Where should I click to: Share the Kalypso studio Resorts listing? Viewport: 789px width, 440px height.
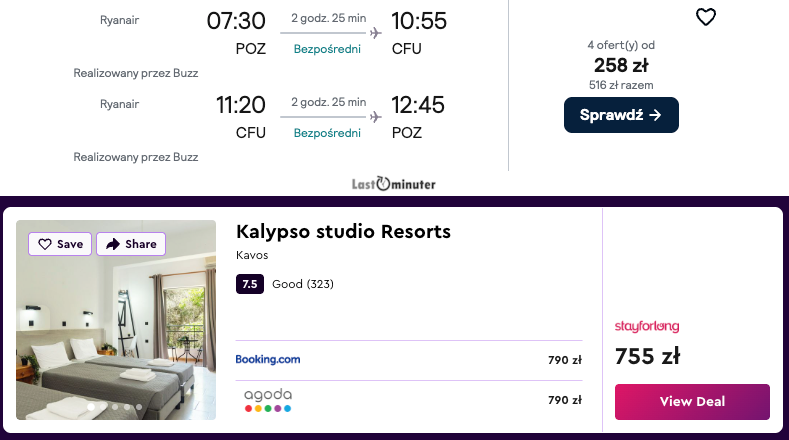(131, 244)
